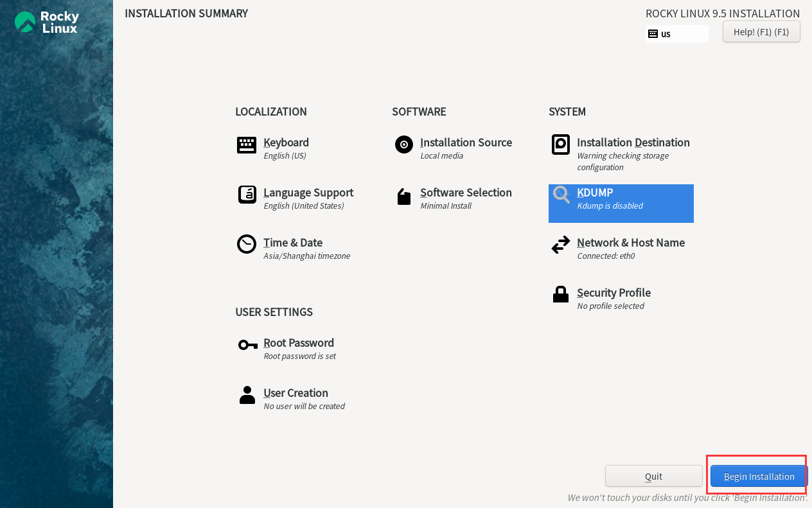Click the Language Support icon
The height and width of the screenshot is (508, 812).
247,195
